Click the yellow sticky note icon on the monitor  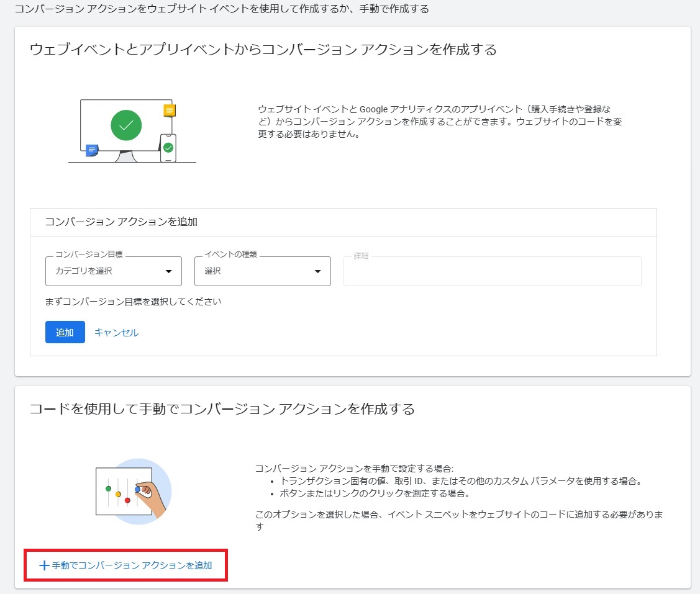(x=170, y=110)
